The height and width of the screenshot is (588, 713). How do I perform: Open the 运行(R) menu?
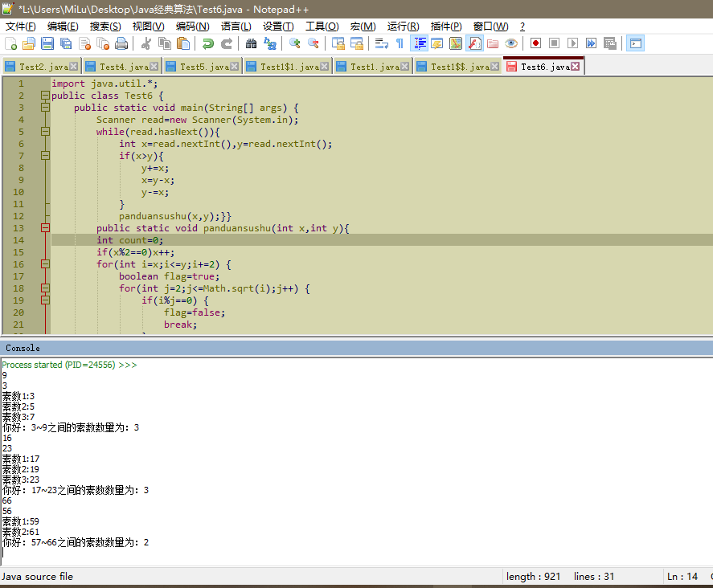tap(403, 27)
